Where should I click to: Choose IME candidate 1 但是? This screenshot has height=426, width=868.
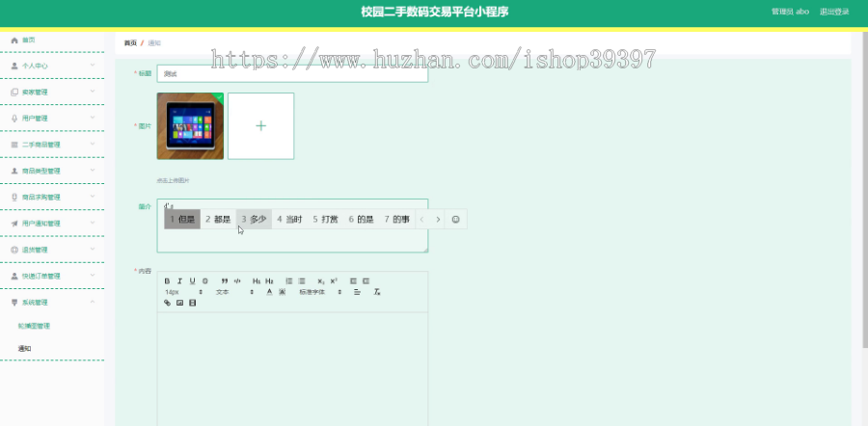point(182,219)
